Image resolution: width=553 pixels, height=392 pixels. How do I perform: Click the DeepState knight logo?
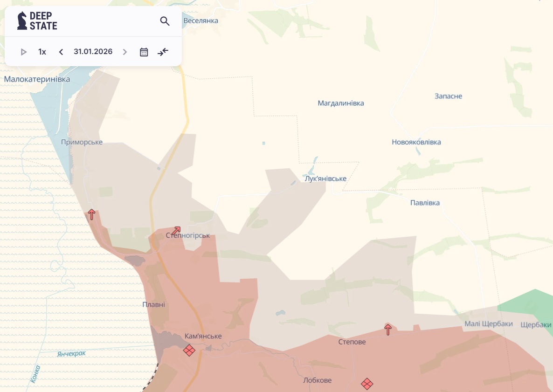point(22,21)
